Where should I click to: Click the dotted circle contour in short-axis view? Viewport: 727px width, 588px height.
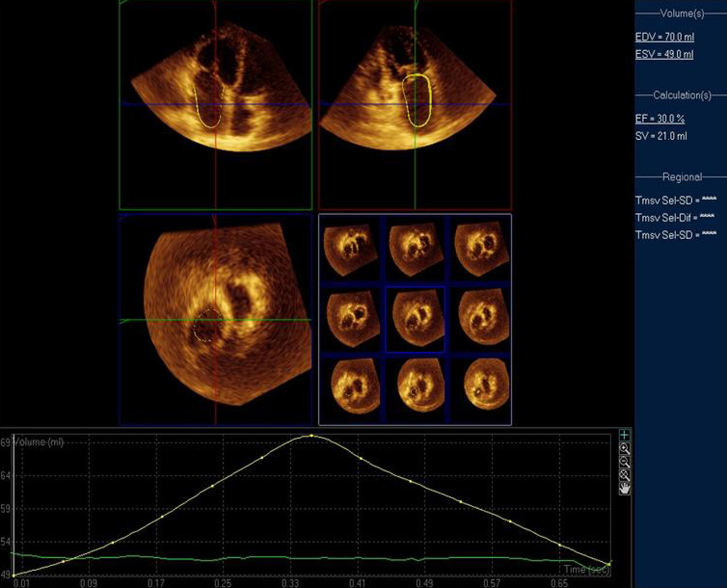[205, 325]
